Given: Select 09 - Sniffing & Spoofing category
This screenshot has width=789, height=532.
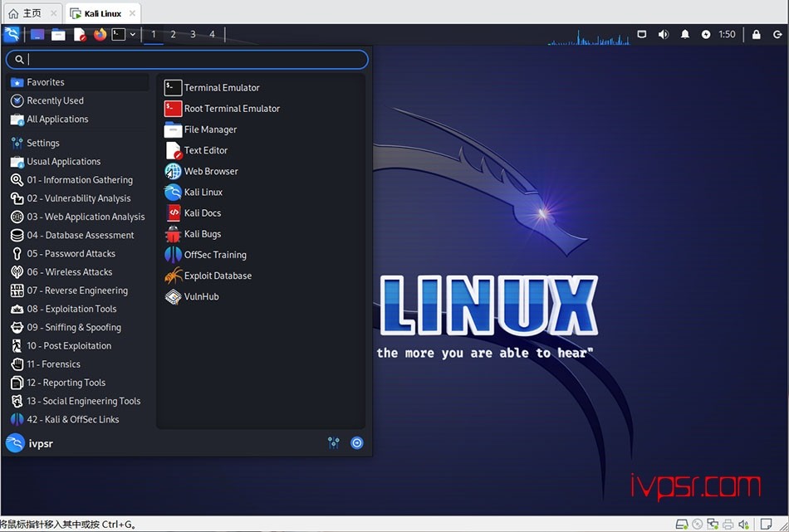Looking at the screenshot, I should click(x=78, y=327).
